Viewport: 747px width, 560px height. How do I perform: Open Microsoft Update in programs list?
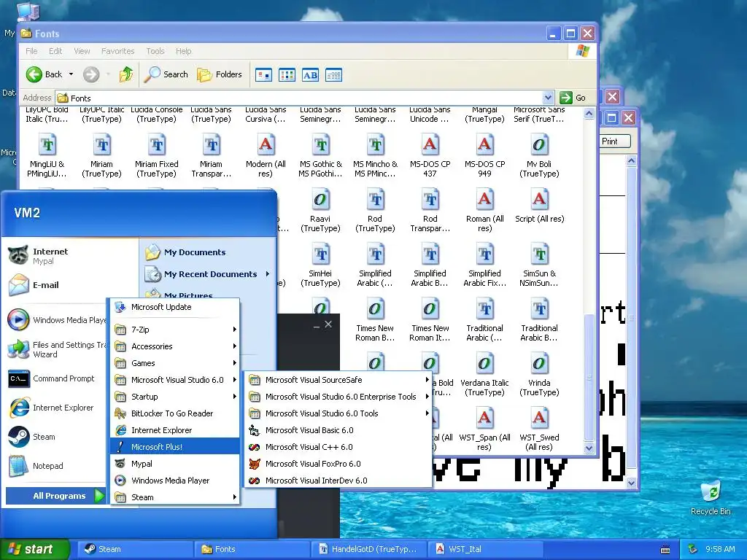point(175,307)
